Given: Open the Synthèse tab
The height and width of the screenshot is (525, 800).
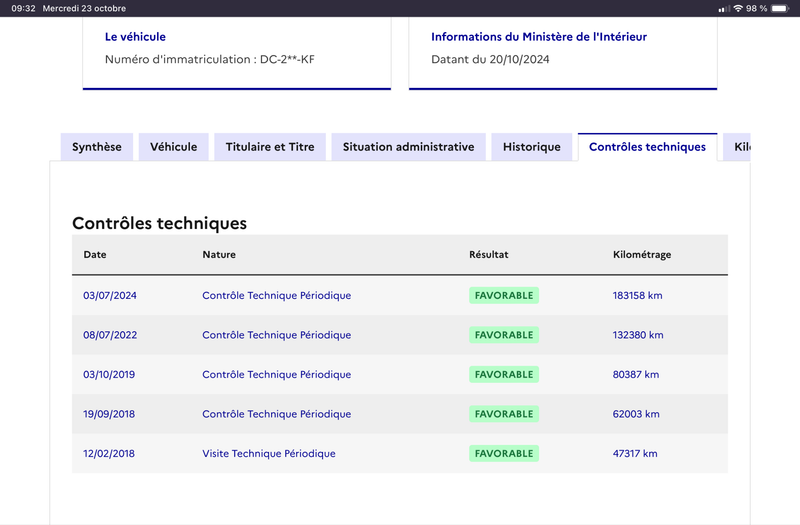Looking at the screenshot, I should tap(97, 147).
